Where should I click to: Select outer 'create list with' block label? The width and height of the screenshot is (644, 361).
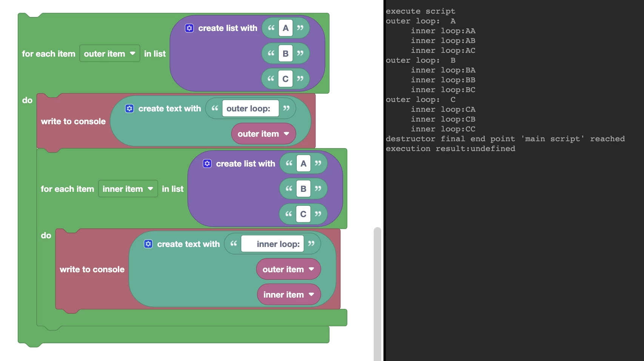click(228, 28)
